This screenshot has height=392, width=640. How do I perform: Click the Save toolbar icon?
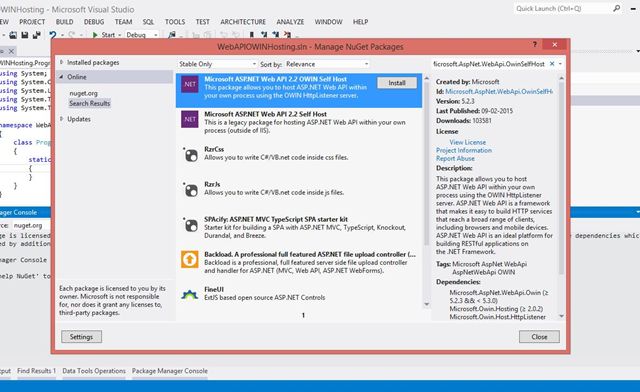point(25,35)
